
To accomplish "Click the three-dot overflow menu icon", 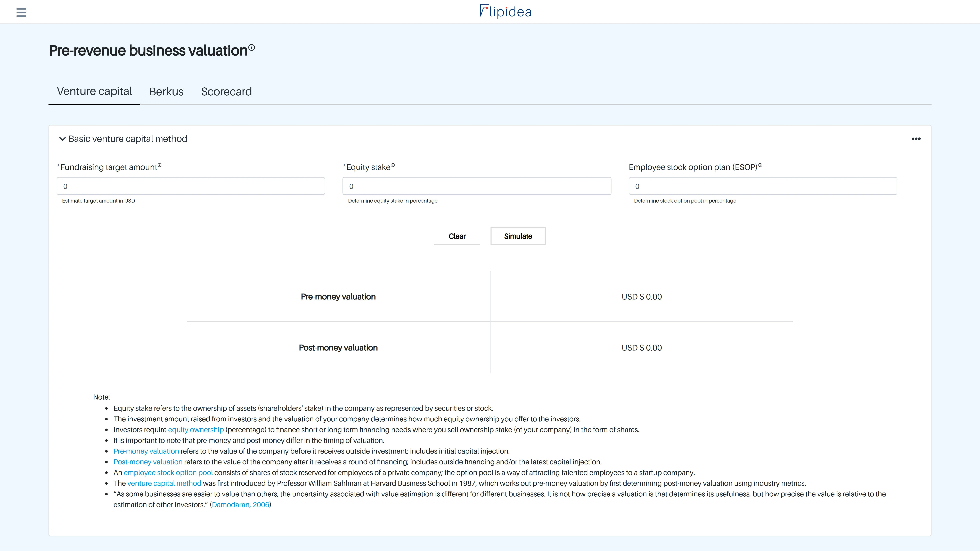I will (x=916, y=139).
